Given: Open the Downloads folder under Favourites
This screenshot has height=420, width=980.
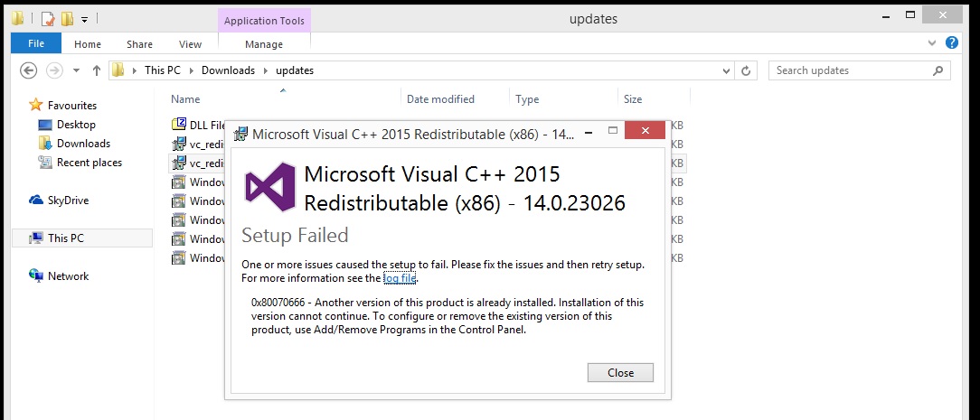Looking at the screenshot, I should 83,144.
